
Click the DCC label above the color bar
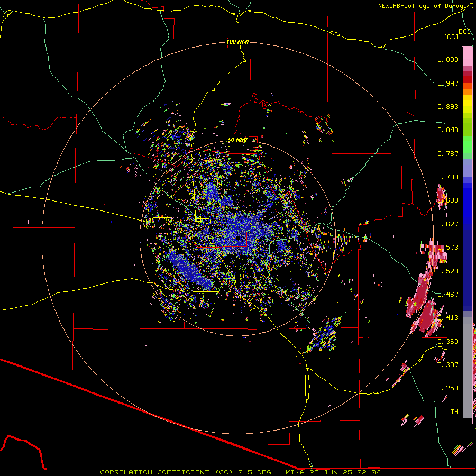(x=465, y=32)
